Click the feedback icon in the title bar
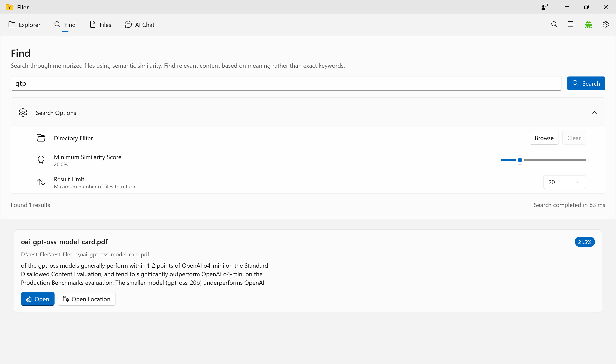Viewport: 616px width, 364px height. pyautogui.click(x=544, y=7)
